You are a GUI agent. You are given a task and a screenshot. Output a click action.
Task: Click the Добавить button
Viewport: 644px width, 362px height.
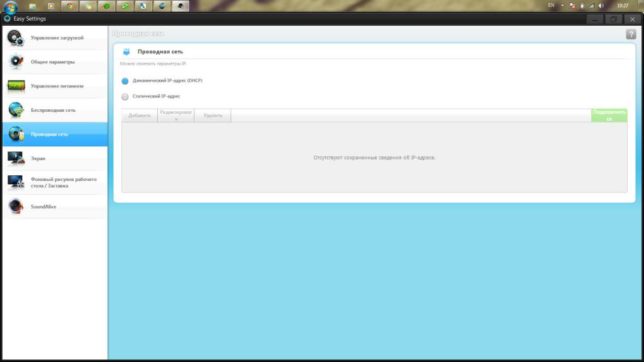140,116
